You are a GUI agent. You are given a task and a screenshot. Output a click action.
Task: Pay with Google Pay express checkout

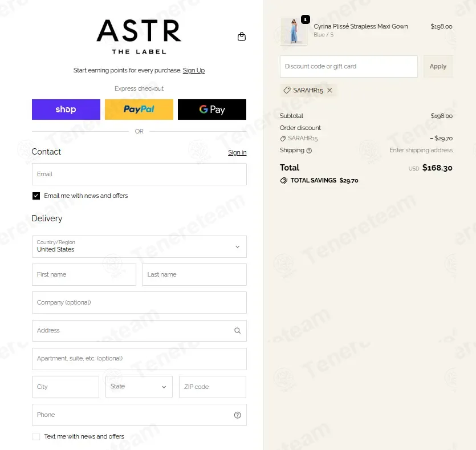(212, 110)
